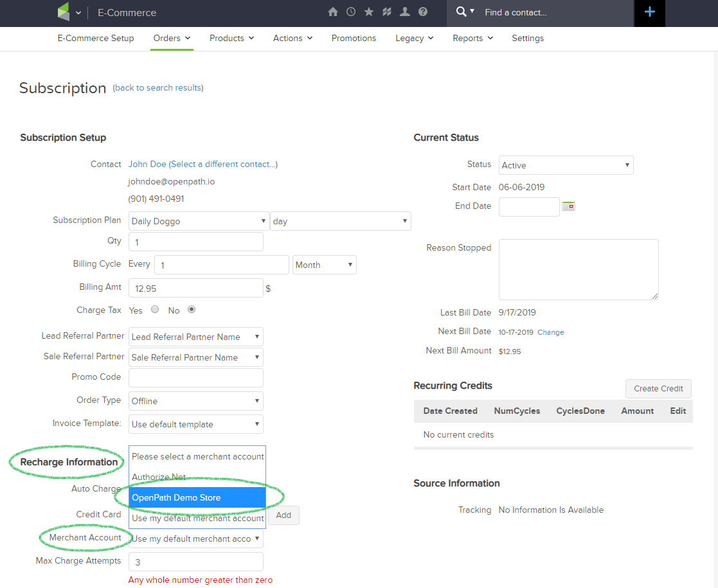This screenshot has height=588, width=718.
Task: Click the Create Credit button
Action: pos(658,388)
